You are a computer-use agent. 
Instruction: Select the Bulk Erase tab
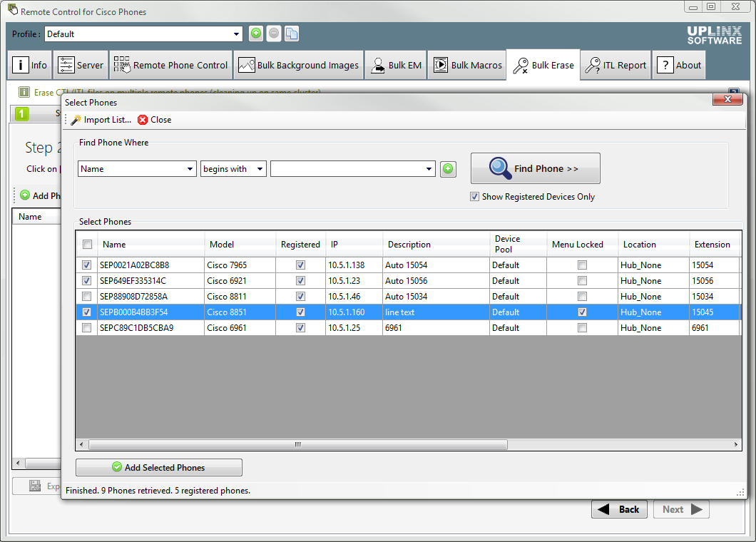(x=543, y=65)
